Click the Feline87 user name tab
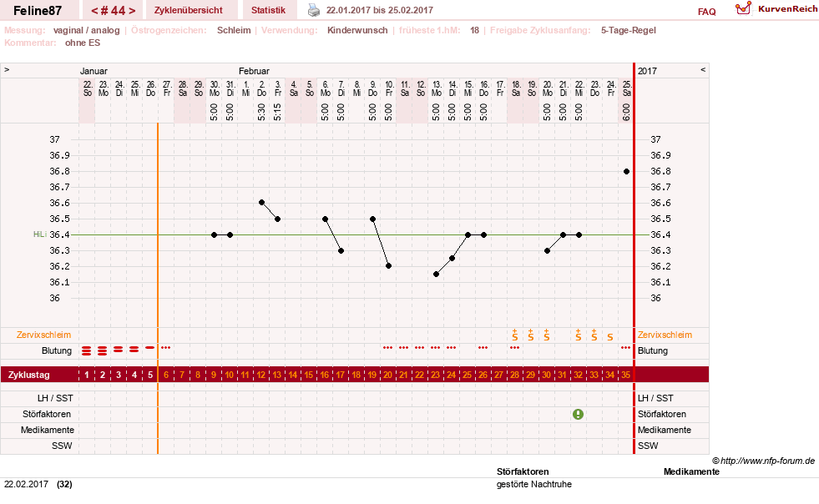This screenshot has height=504, width=819. tap(38, 11)
